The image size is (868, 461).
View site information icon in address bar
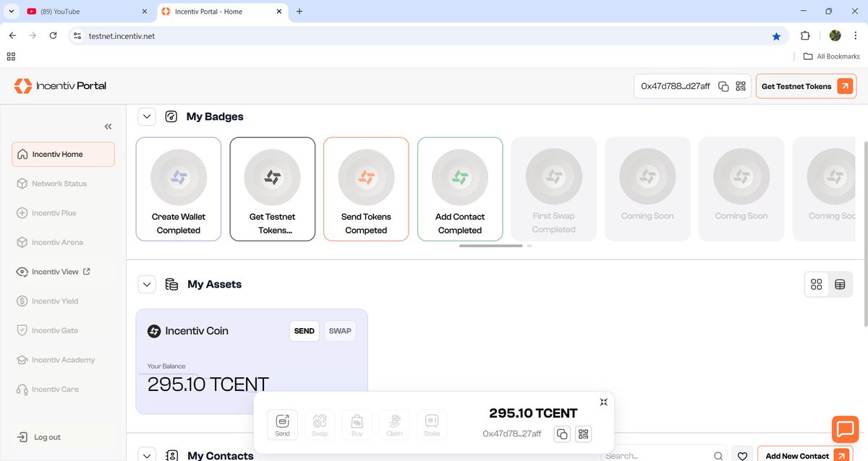[x=77, y=36]
